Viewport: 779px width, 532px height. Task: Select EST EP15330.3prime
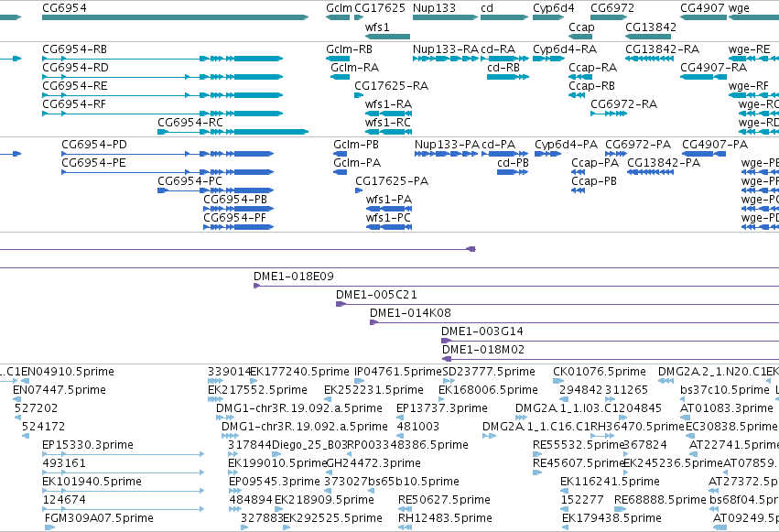(88, 445)
